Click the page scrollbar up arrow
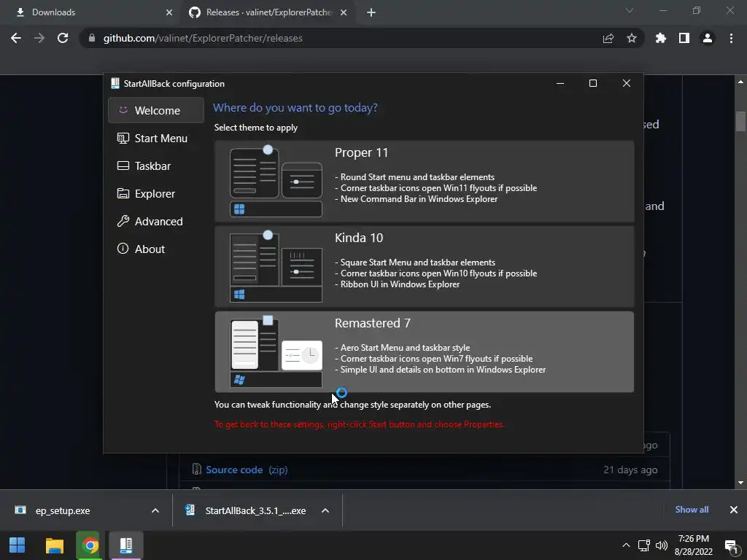 point(740,82)
